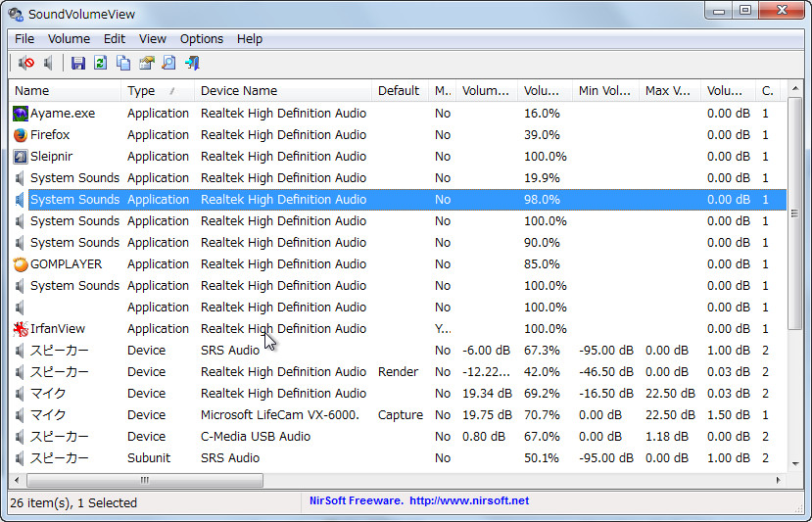Click the horizontal scrollbar left arrow
The height and width of the screenshot is (522, 812).
[x=17, y=481]
